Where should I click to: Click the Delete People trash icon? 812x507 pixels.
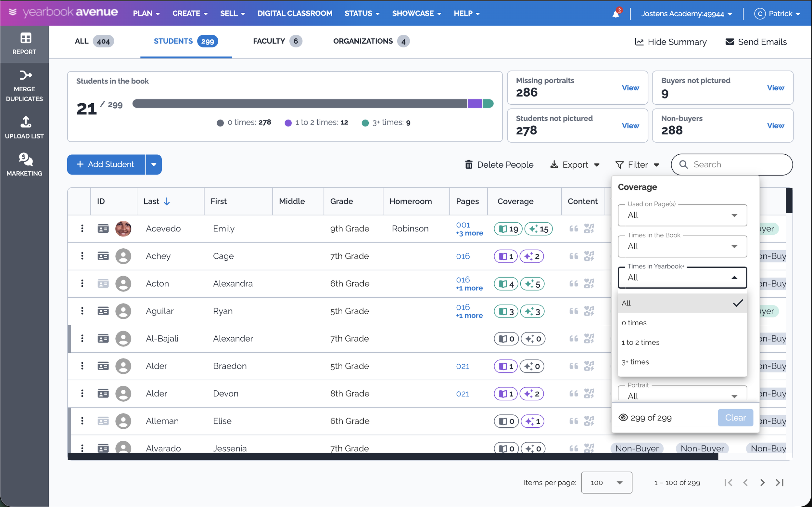(468, 165)
